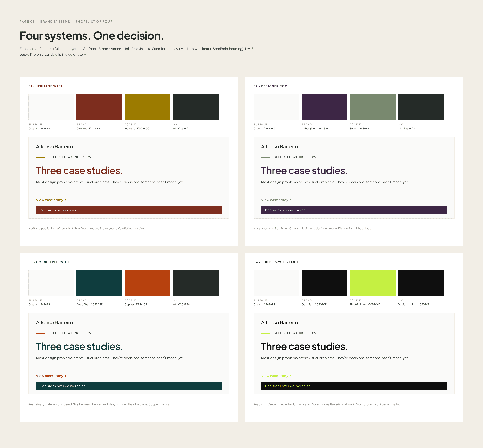Click the 'Wallpaper × Le Bon Marché' caption
The height and width of the screenshot is (448, 483).
click(313, 228)
